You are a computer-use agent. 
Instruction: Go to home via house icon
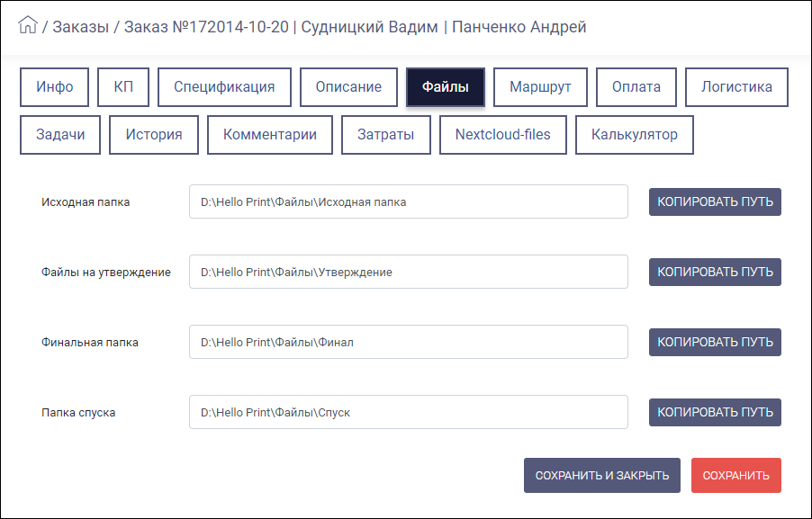point(27,25)
